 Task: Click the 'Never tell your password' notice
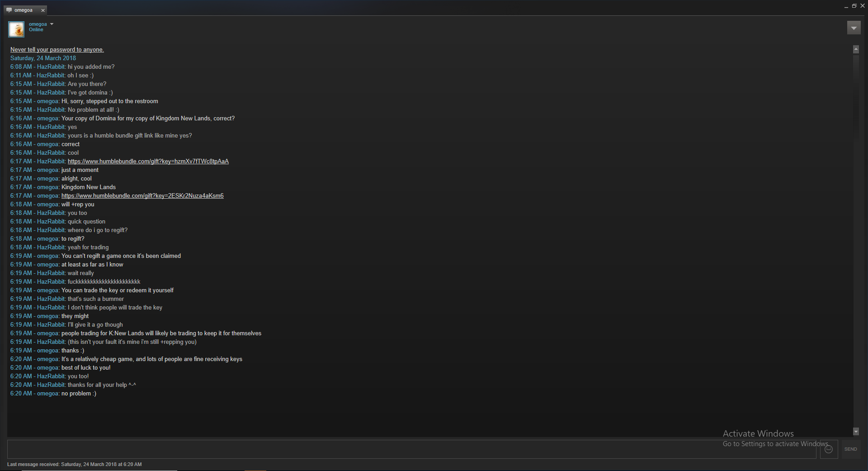coord(57,50)
